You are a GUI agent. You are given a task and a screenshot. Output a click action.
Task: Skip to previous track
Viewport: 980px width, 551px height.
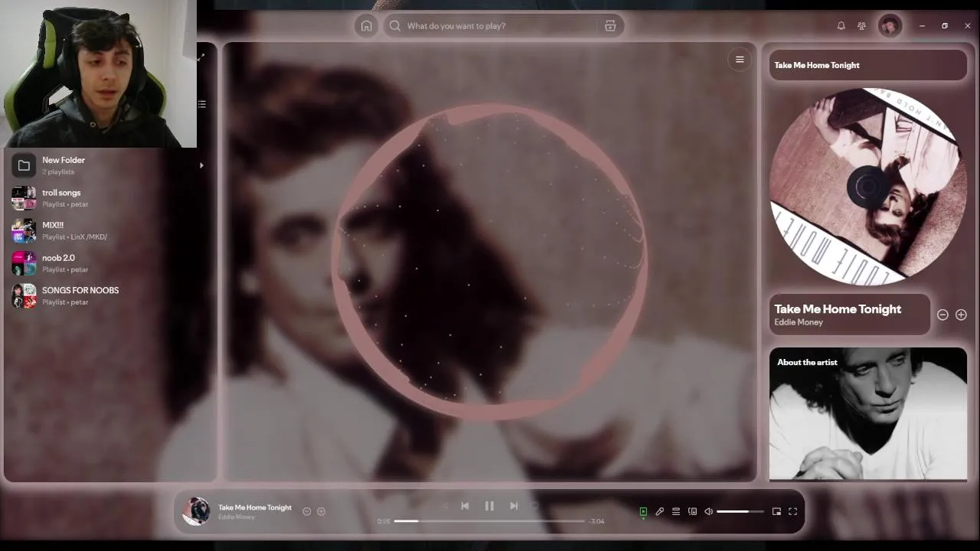click(465, 506)
